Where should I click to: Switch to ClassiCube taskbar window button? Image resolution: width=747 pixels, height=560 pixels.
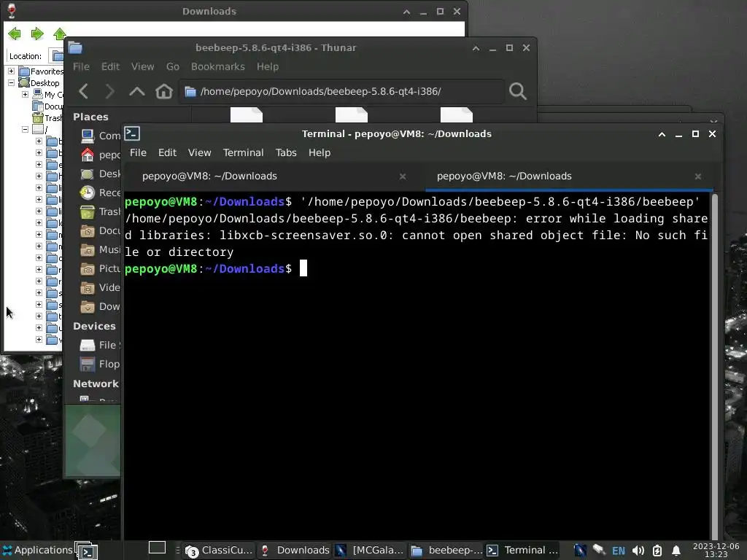click(219, 551)
